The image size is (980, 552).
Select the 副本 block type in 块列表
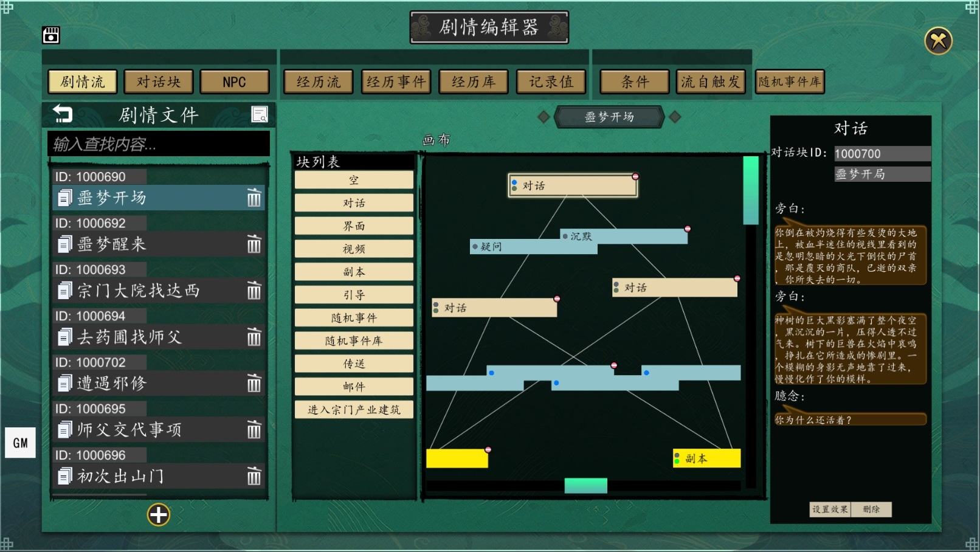point(354,272)
